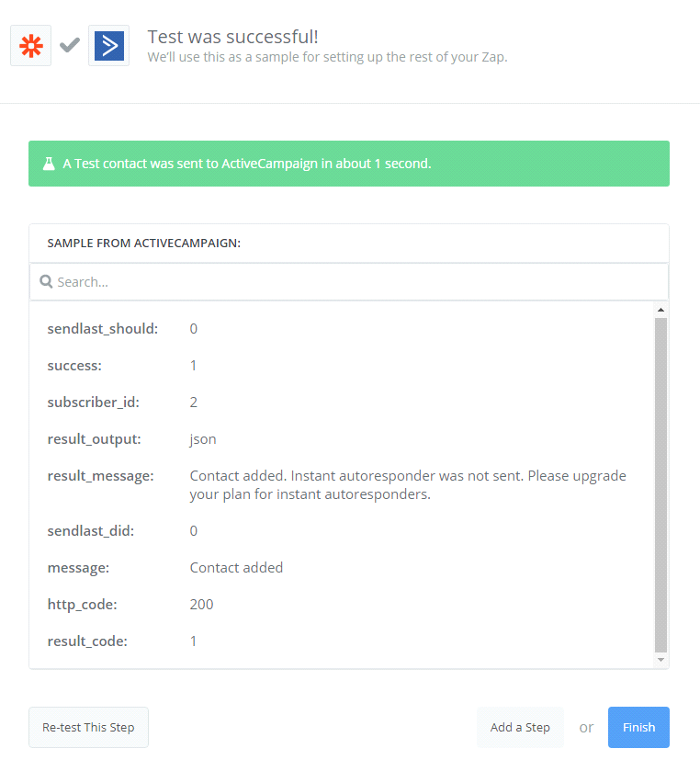Click the result_output json value

203,438
